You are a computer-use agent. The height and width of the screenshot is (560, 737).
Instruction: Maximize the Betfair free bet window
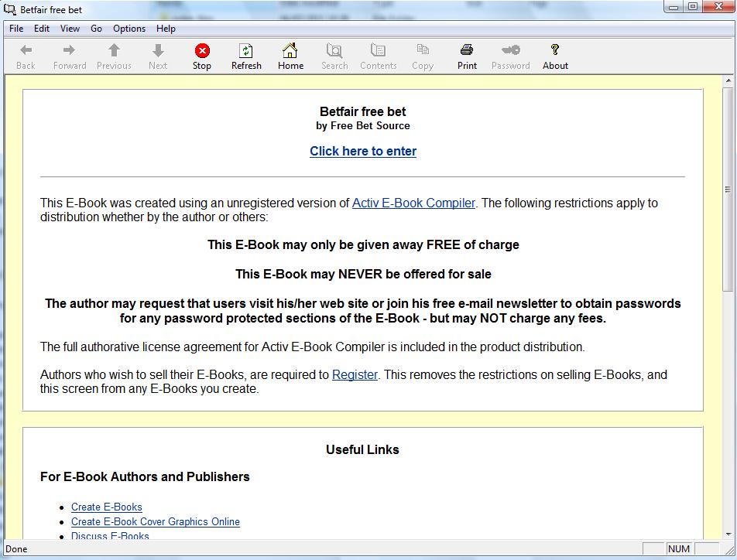(x=693, y=7)
